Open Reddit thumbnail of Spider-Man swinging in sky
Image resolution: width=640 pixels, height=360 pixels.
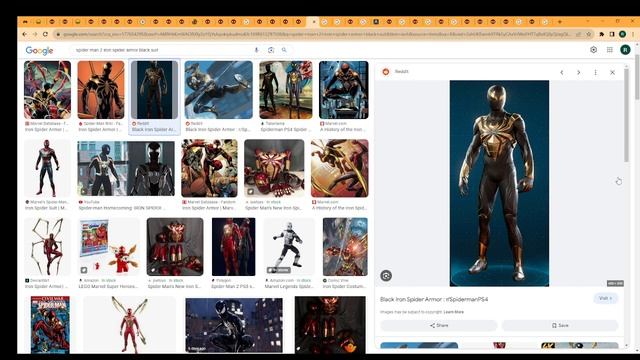pyautogui.click(x=218, y=90)
